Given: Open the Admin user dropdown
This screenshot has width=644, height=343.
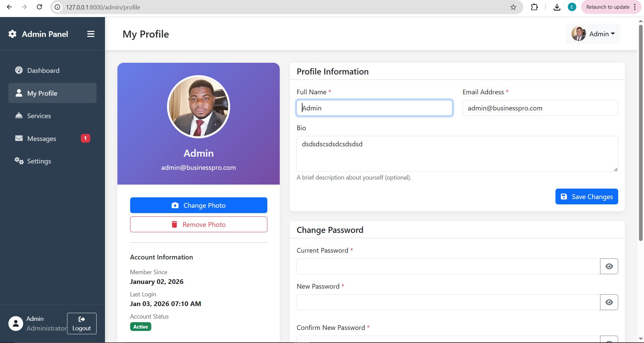Looking at the screenshot, I should click(593, 34).
